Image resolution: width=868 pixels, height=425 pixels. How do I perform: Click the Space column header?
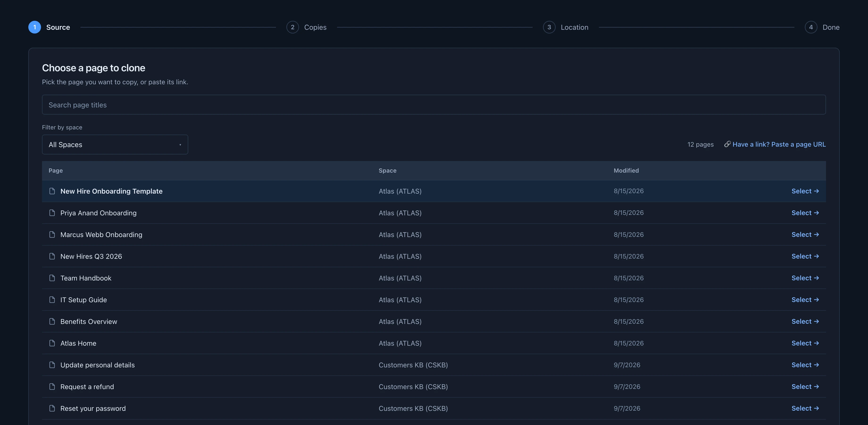tap(388, 171)
